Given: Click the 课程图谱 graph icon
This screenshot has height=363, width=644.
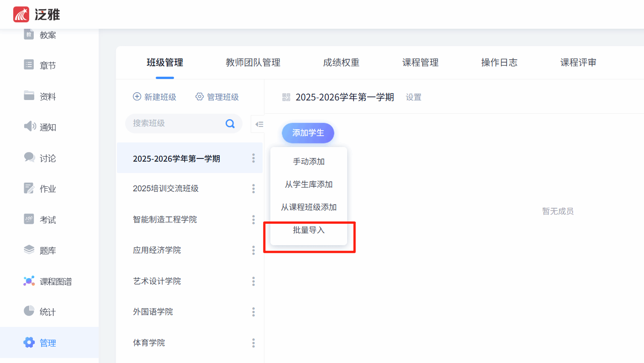Looking at the screenshot, I should click(x=29, y=281).
